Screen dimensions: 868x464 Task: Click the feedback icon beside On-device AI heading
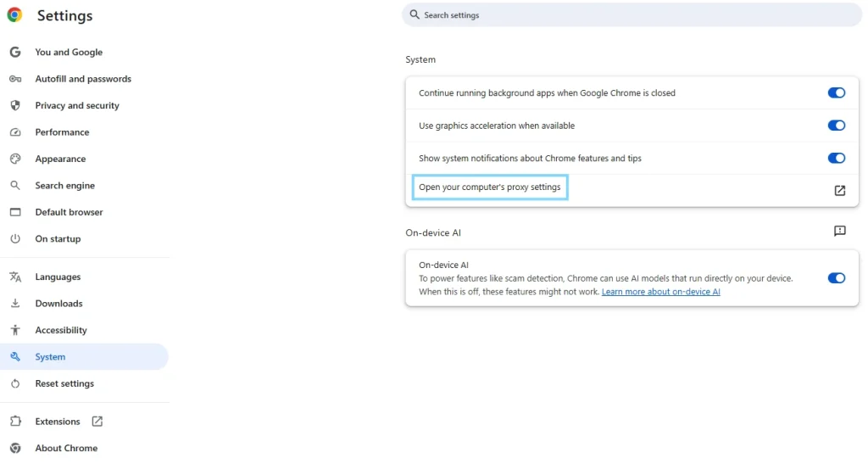coord(840,231)
